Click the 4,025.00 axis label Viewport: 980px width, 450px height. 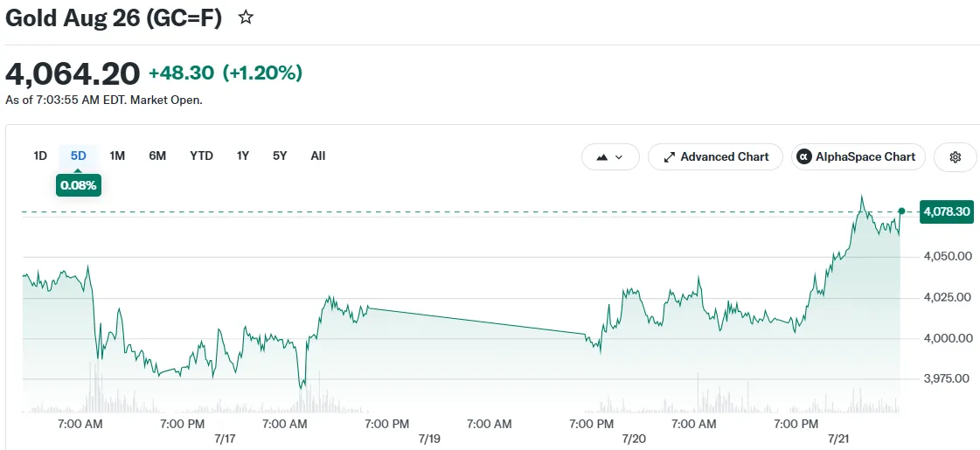coord(948,297)
